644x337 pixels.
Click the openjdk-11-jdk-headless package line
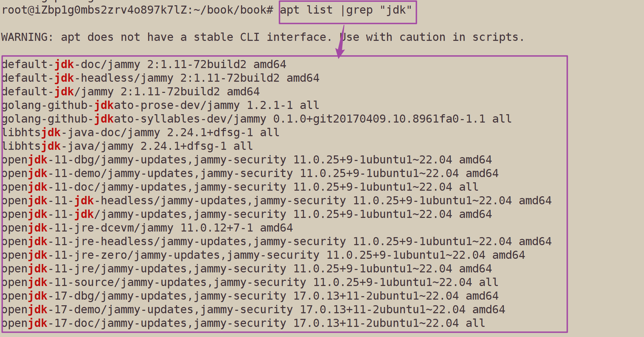coord(277,201)
